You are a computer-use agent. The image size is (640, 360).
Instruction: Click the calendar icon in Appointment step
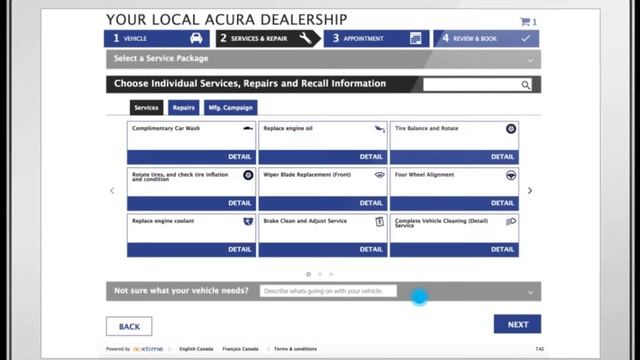(x=415, y=38)
